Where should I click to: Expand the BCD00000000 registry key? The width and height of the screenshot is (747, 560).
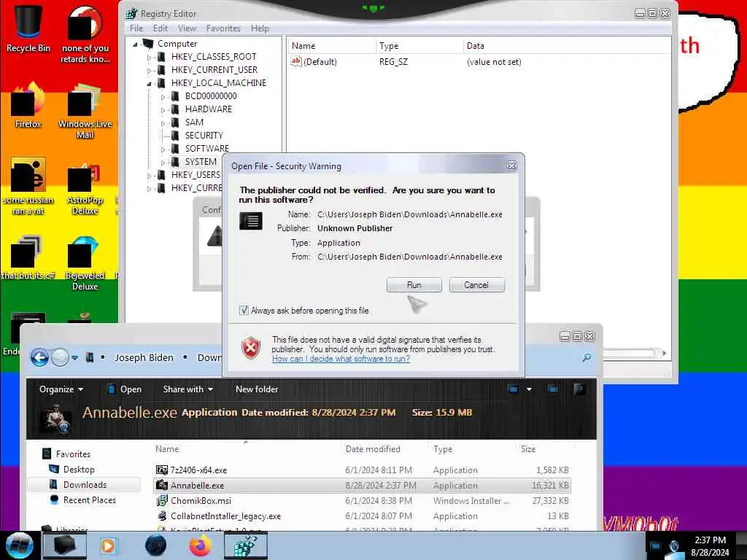point(163,97)
